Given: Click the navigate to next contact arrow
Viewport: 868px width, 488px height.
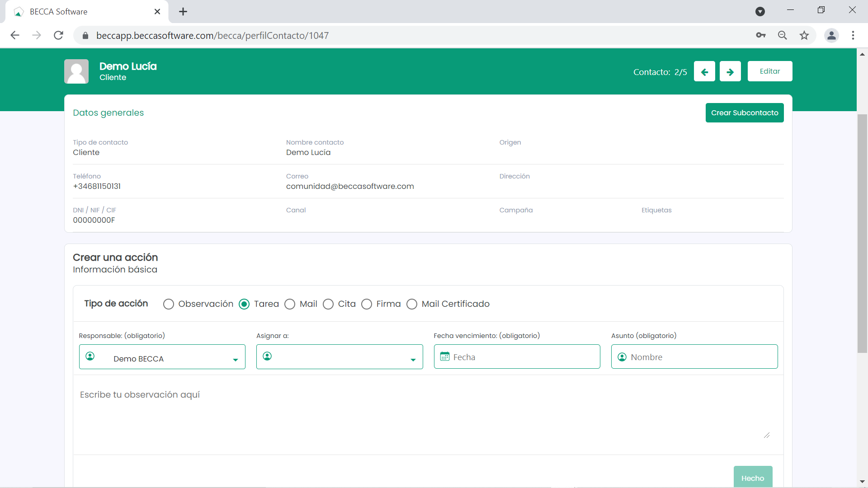Looking at the screenshot, I should point(730,71).
